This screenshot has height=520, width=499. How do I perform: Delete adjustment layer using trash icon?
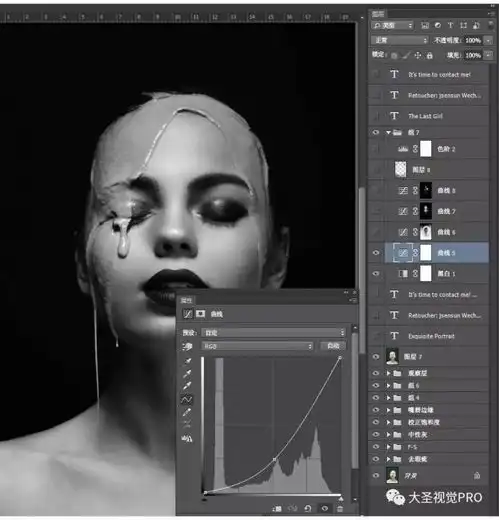pyautogui.click(x=340, y=508)
